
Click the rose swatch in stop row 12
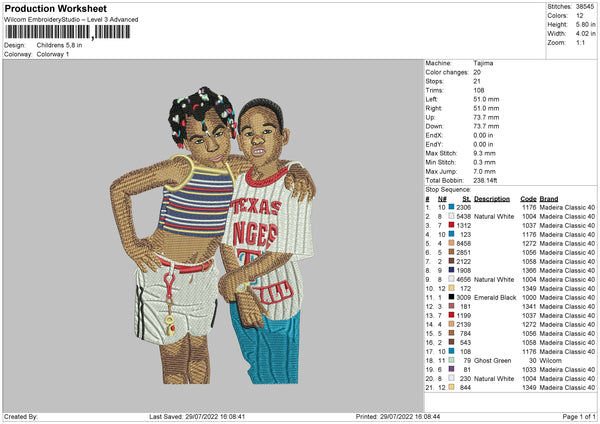tap(452, 306)
